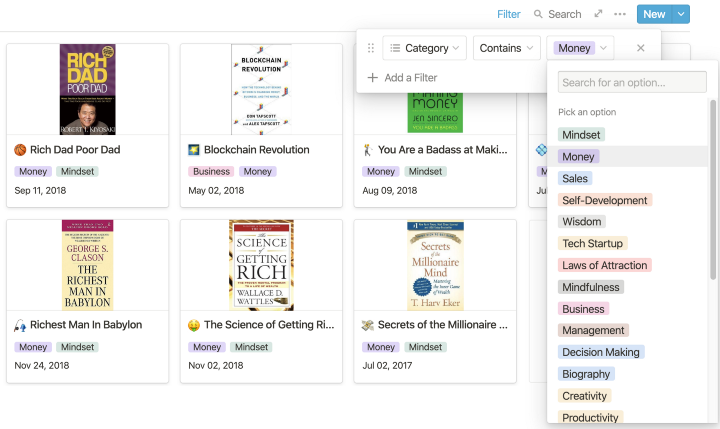Open the Money value selector dropdown

pyautogui.click(x=580, y=48)
